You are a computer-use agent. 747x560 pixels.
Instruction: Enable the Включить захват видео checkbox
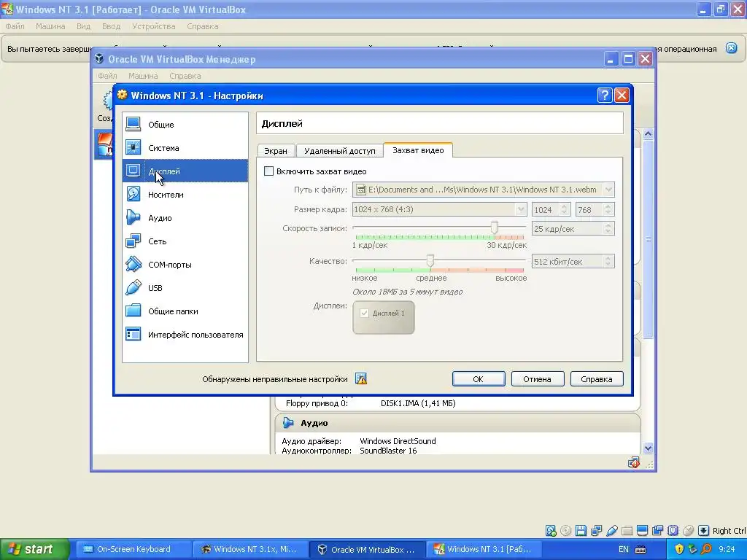[x=268, y=171]
